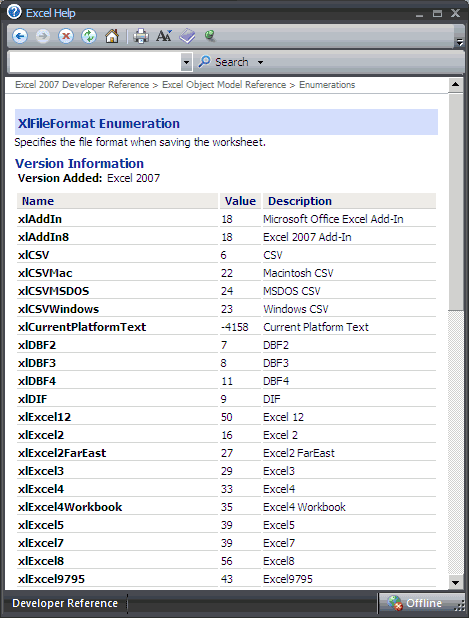
Task: Select the xlExcel2FarEast row name
Action: (x=62, y=453)
